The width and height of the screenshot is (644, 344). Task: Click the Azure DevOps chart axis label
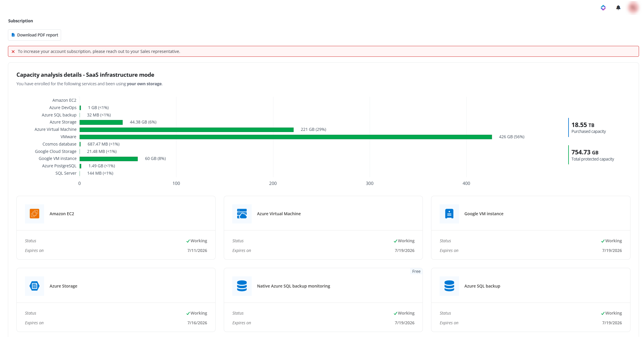click(63, 108)
